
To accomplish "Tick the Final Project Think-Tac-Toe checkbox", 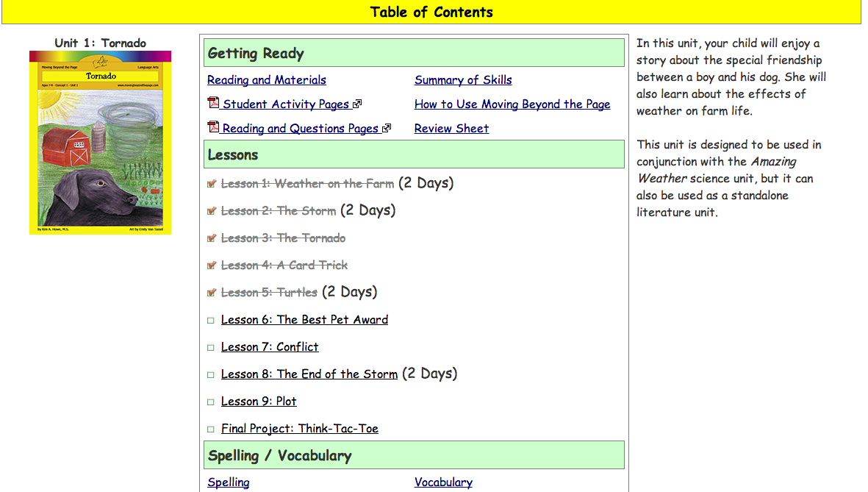I will (211, 429).
